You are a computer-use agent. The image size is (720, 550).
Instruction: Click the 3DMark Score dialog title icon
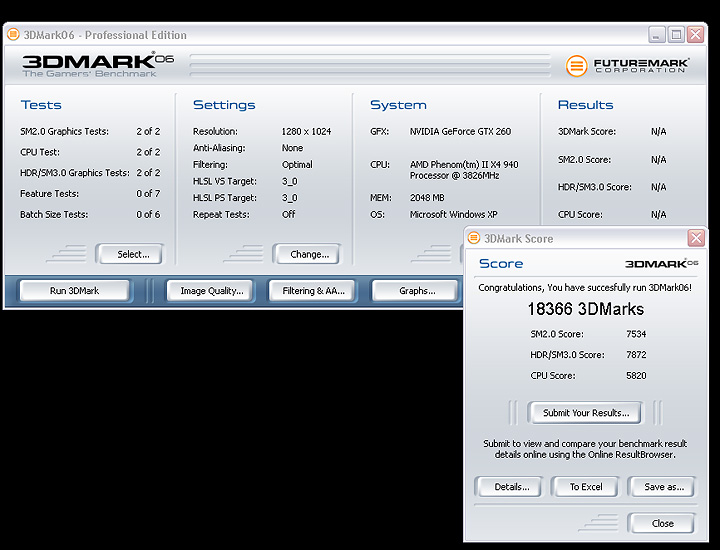[x=473, y=238]
